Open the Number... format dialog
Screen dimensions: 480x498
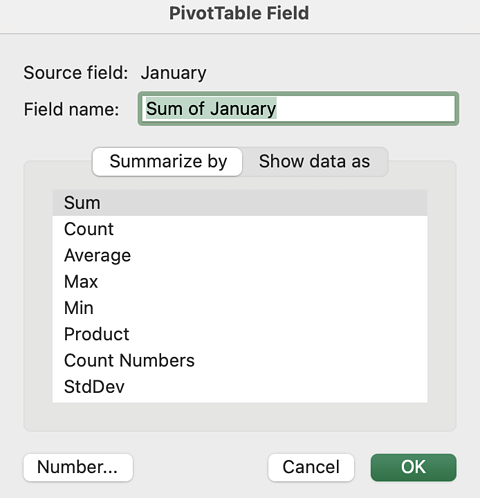point(78,467)
